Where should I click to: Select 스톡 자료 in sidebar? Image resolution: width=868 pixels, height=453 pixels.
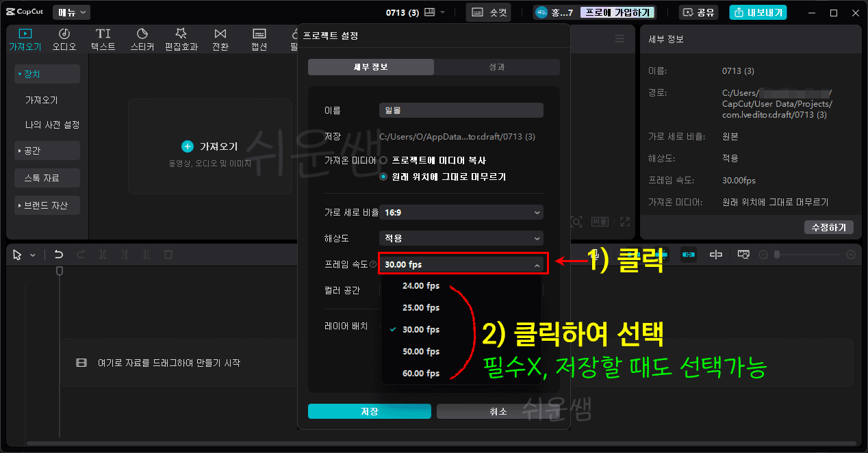coord(47,178)
